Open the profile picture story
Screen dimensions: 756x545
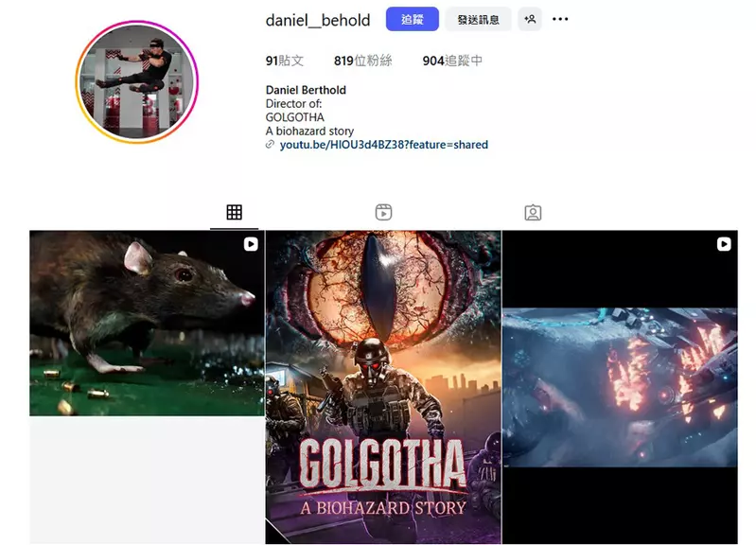pyautogui.click(x=137, y=81)
